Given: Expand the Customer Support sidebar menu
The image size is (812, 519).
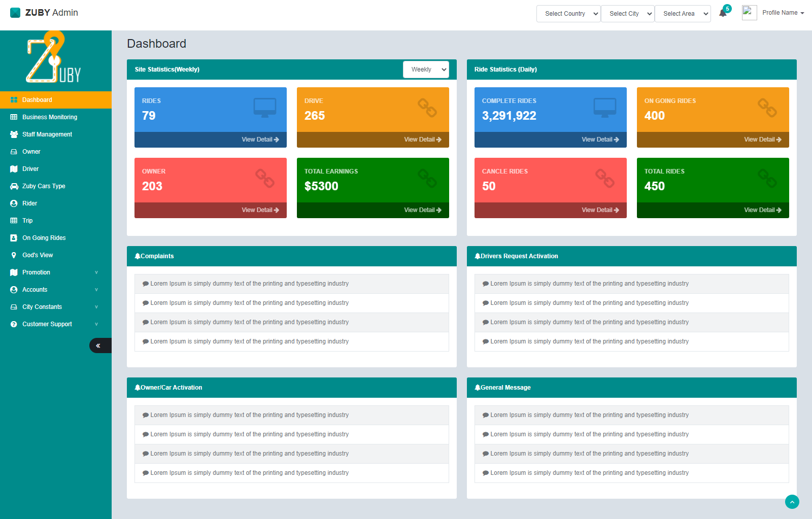Looking at the screenshot, I should (x=55, y=324).
